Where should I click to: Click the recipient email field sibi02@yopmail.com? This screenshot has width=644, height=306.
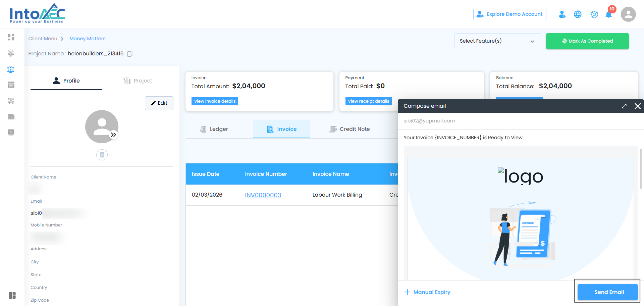pos(521,121)
